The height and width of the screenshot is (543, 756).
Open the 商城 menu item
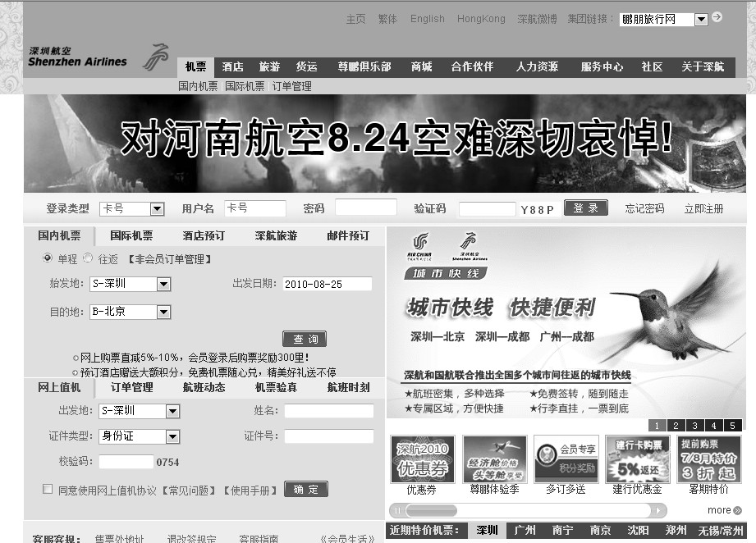pos(421,67)
